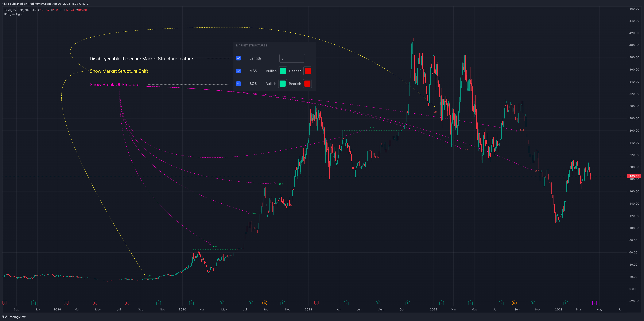Click the TradingView logo at bottom left

tap(14, 317)
